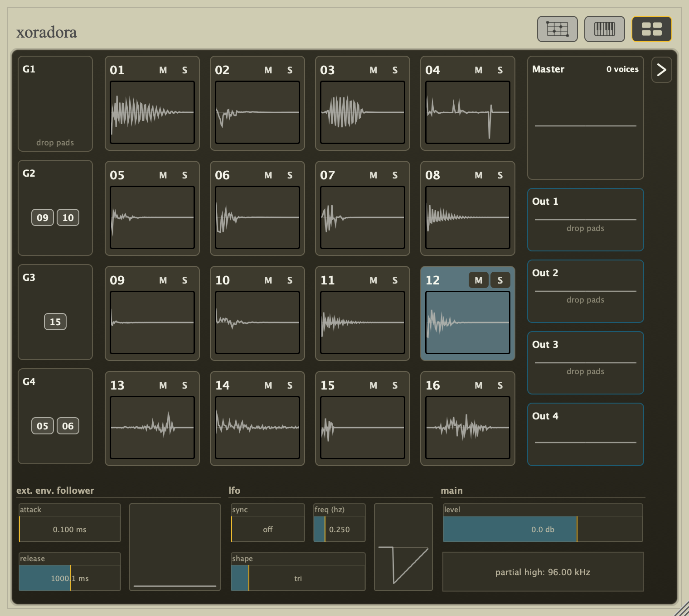
Task: Select the Out 3 output panel
Action: click(x=586, y=363)
